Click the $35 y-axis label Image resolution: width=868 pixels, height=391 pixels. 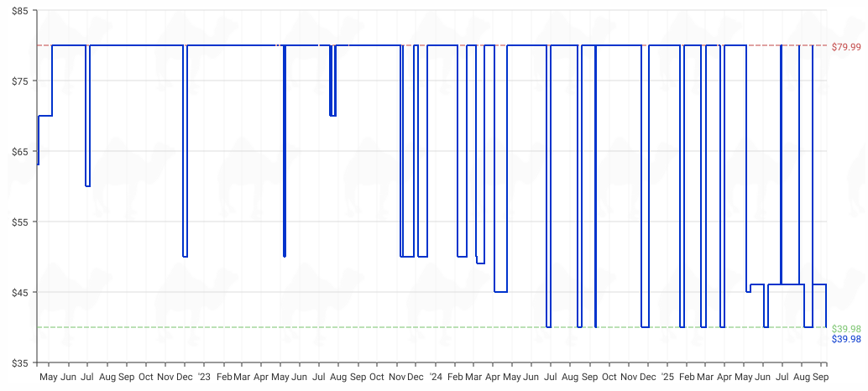click(x=22, y=362)
